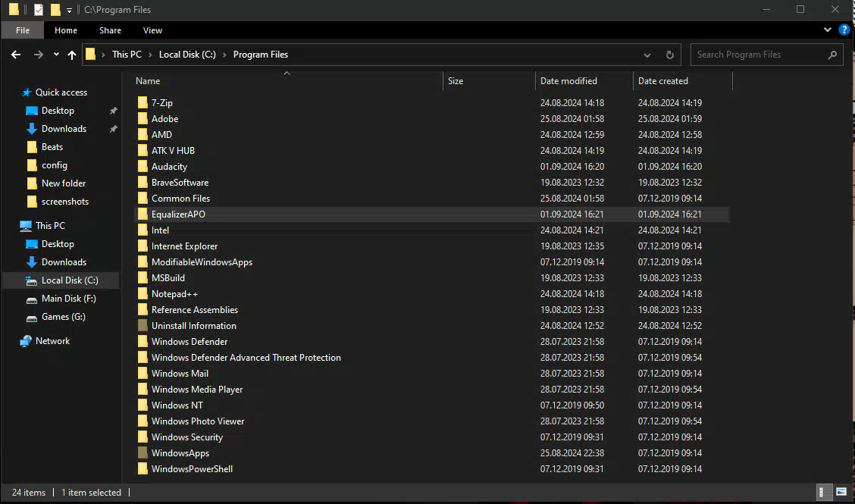855x504 pixels.
Task: Open the View ribbon tab
Action: pos(152,30)
